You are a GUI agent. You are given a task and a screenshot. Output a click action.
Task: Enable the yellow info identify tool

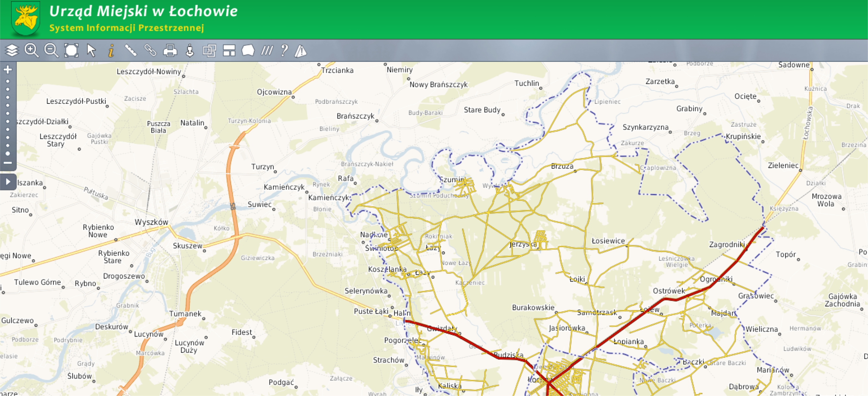pyautogui.click(x=111, y=51)
